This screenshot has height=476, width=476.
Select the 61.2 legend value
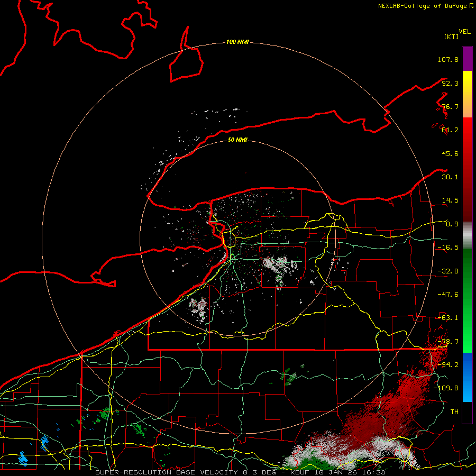(450, 130)
